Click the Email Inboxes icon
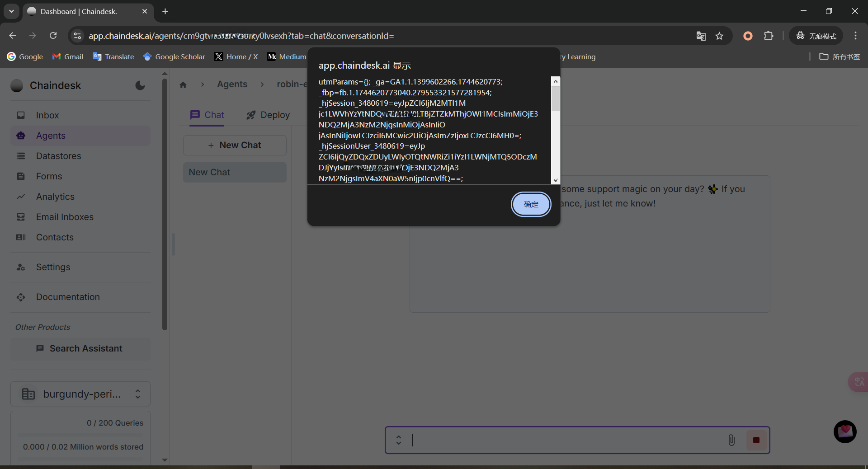 pos(21,217)
